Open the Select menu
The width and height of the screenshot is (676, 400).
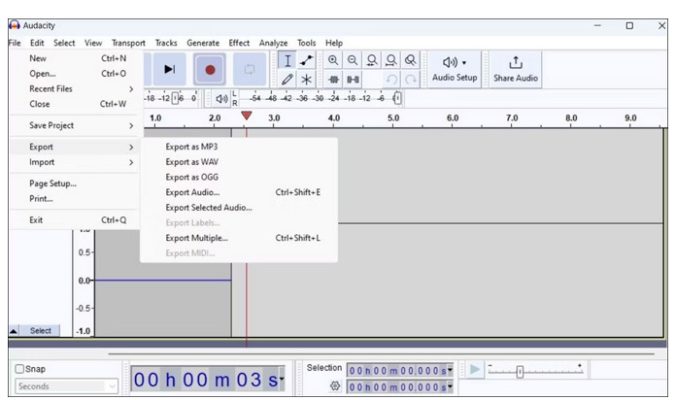(64, 43)
